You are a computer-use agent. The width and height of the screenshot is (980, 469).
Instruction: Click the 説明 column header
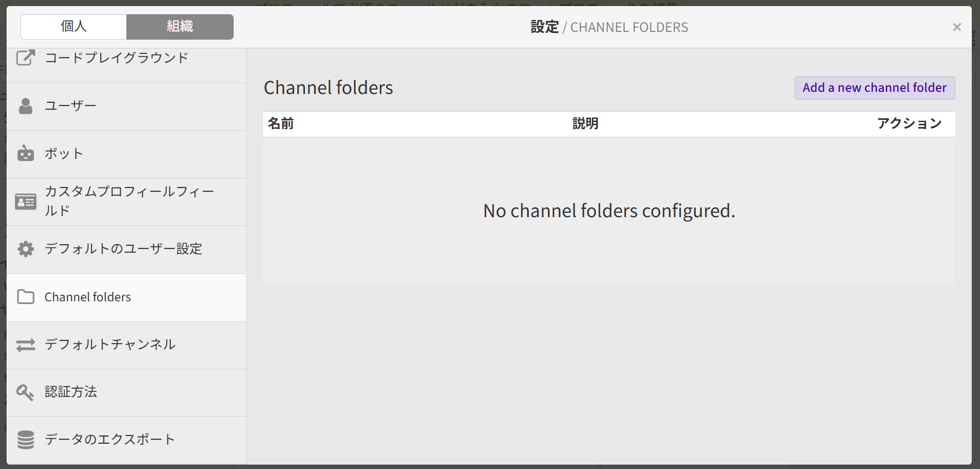point(585,124)
